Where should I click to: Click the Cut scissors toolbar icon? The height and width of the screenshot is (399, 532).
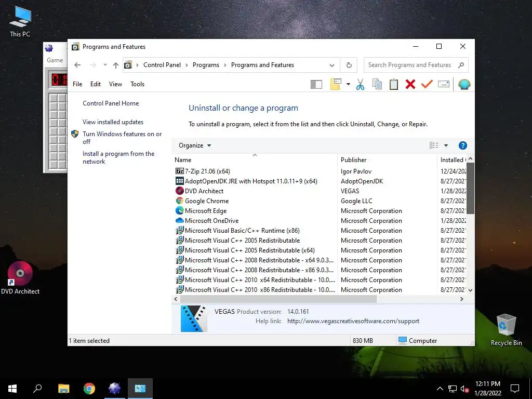361,84
